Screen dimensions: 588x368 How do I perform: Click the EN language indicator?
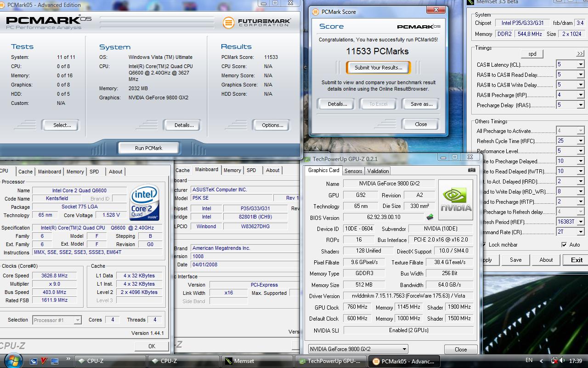pyautogui.click(x=529, y=361)
